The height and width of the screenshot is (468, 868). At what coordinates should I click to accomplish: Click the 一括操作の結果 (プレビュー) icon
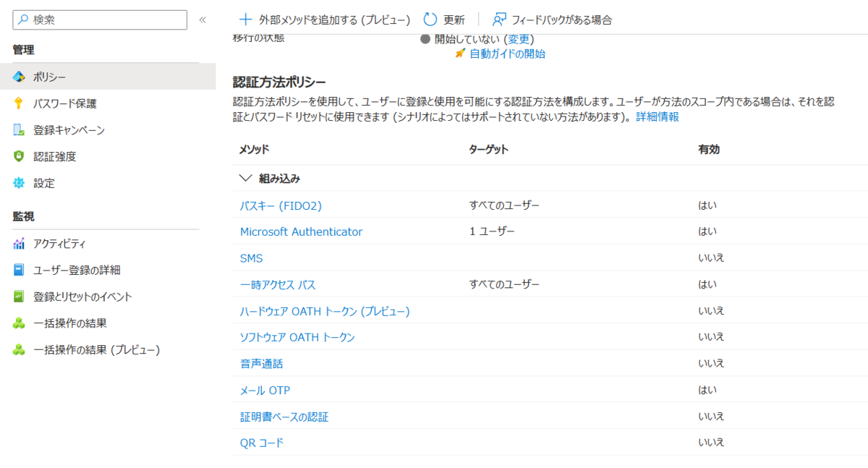(x=19, y=349)
